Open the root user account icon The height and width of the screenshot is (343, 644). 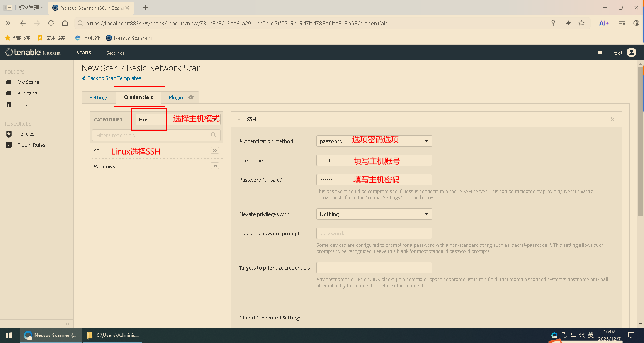click(631, 53)
